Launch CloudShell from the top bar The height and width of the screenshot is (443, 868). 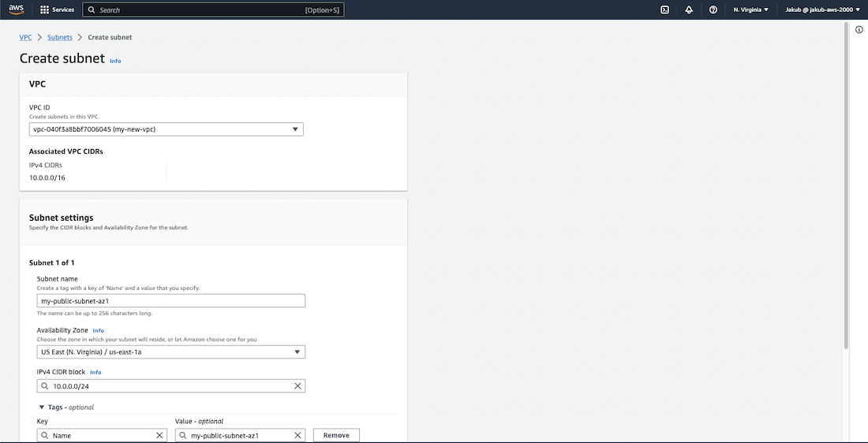tap(665, 10)
